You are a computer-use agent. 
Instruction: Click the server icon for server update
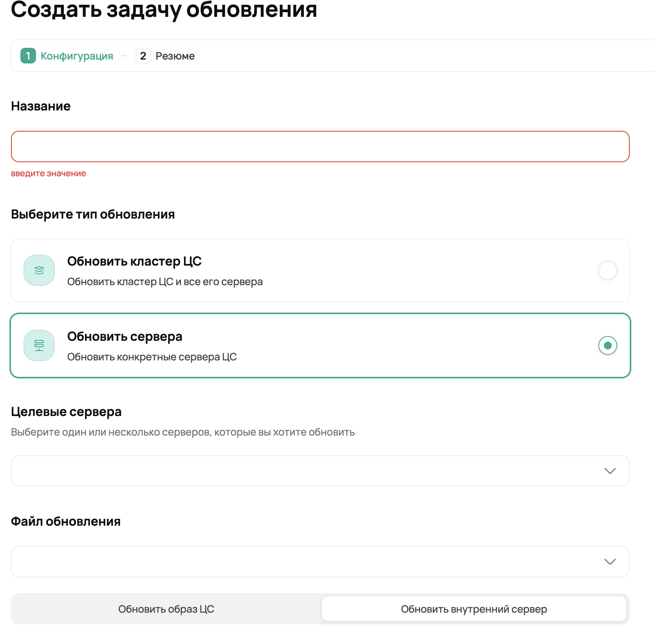point(39,346)
